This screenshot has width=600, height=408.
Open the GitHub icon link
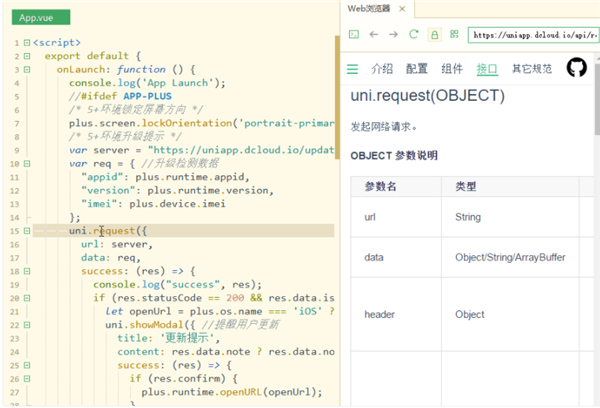[576, 68]
